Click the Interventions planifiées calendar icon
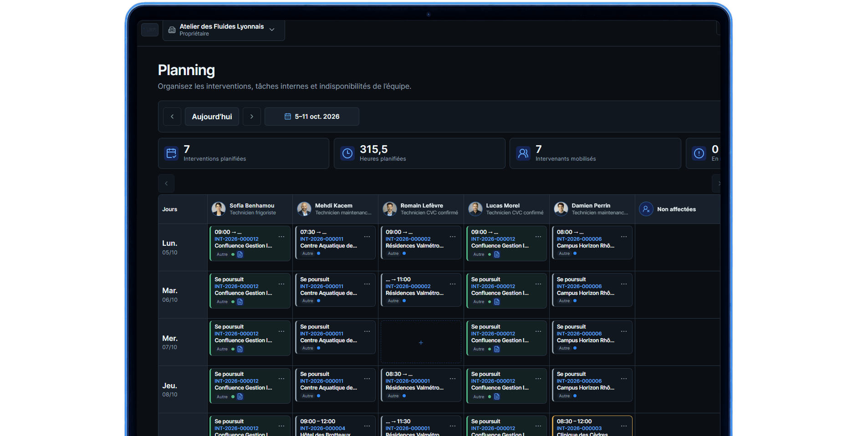 [x=172, y=153]
